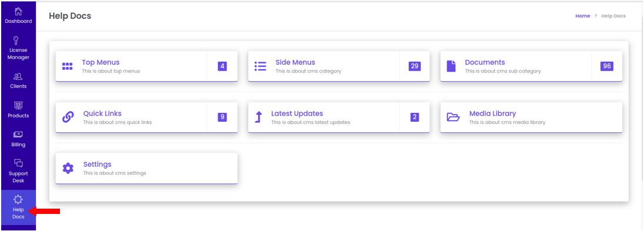Click the Clients people icon
Screen dimensions: 644x231
coord(18,76)
